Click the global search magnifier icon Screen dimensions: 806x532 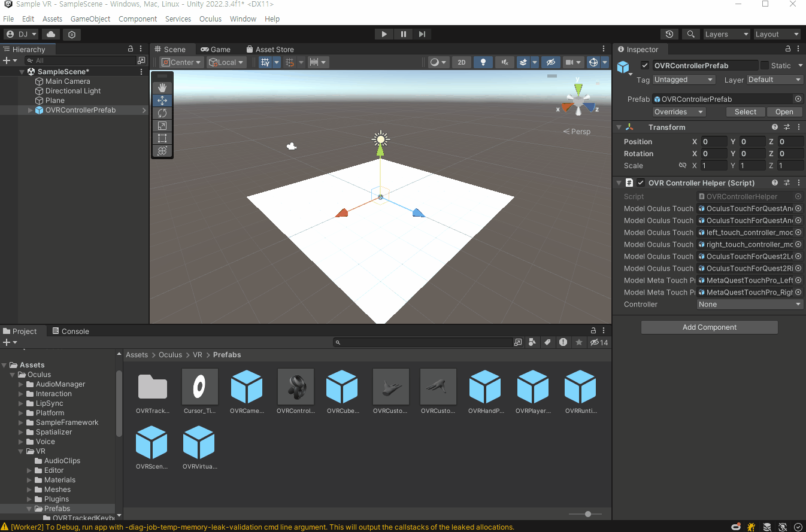coord(691,34)
